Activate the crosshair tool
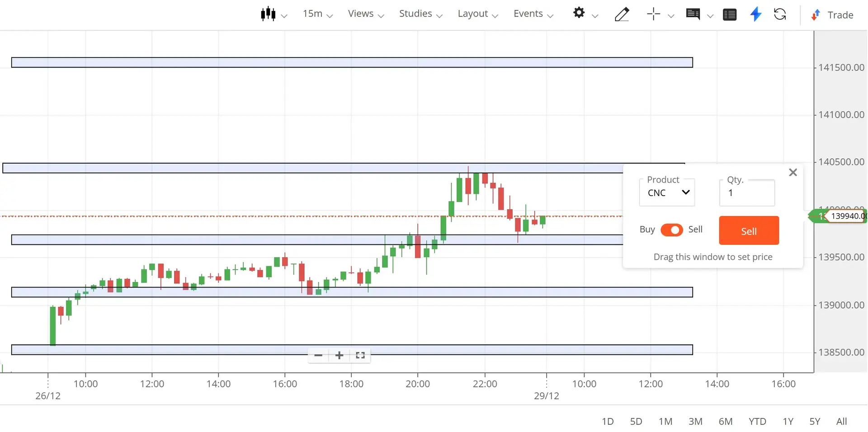 pos(653,14)
